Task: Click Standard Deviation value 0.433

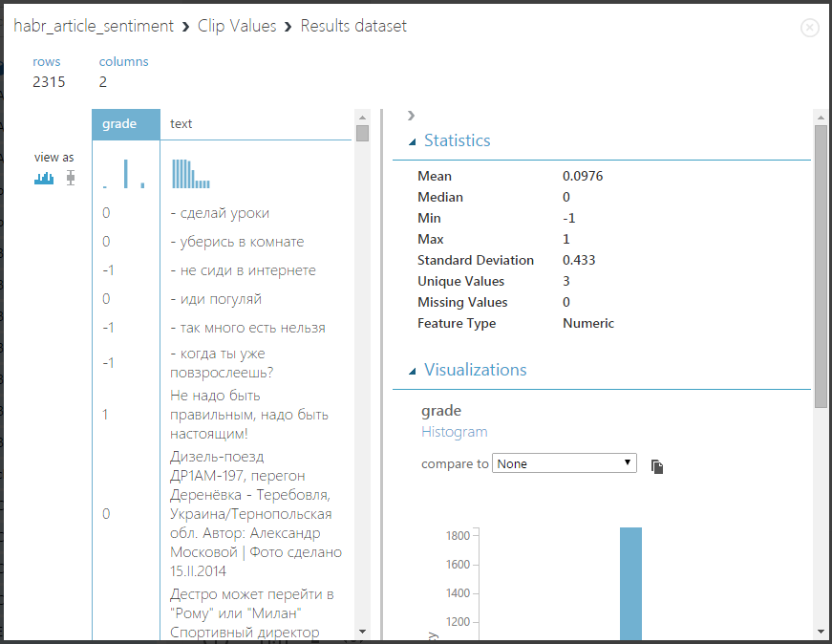Action: (x=579, y=260)
